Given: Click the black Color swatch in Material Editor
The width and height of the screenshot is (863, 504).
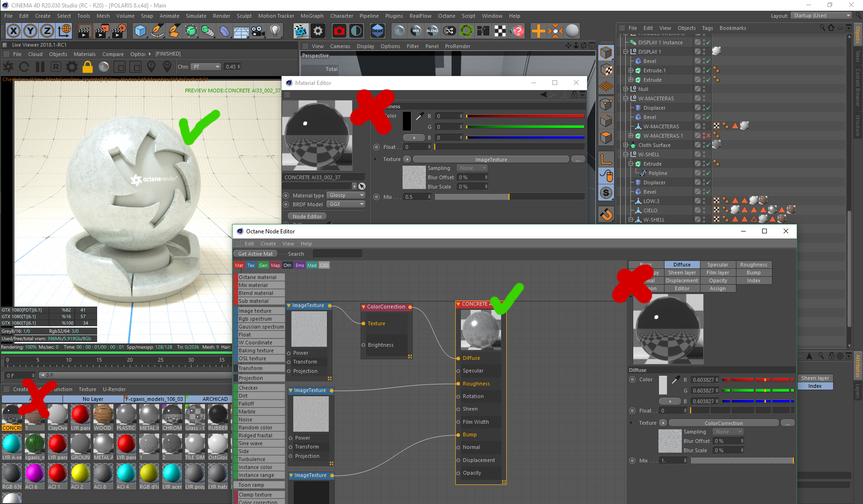Looking at the screenshot, I should tap(407, 121).
